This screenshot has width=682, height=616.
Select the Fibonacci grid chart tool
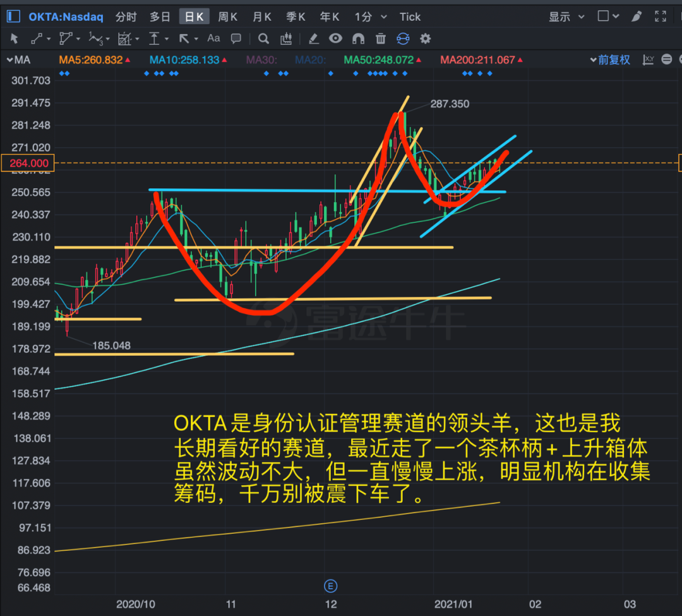(x=124, y=39)
